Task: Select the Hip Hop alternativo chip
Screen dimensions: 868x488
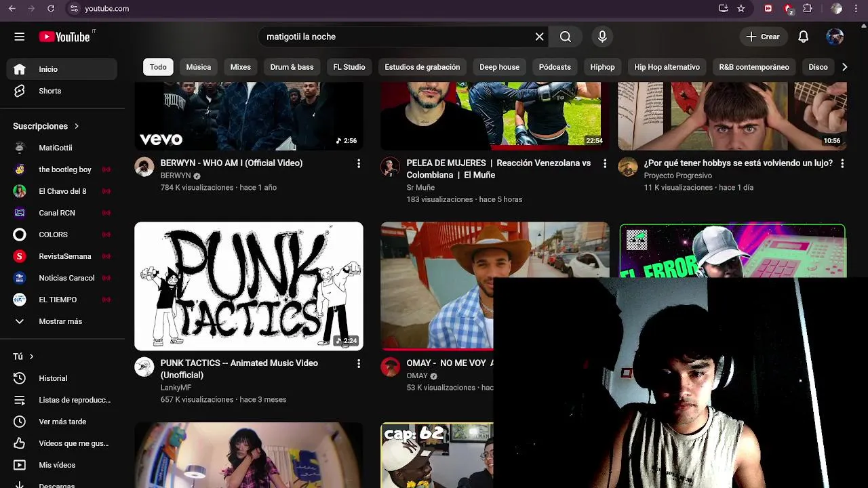Action: point(667,67)
